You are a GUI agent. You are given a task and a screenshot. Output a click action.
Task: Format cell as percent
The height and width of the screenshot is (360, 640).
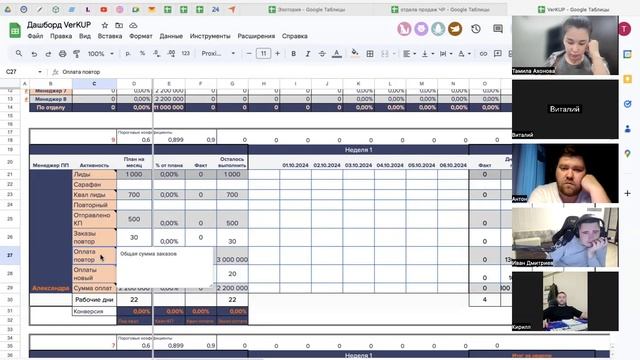point(142,53)
